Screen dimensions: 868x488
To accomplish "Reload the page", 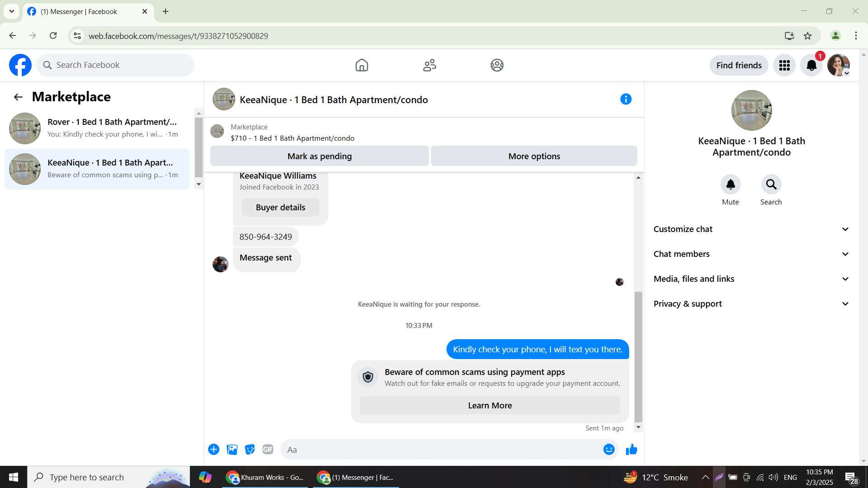I will point(53,36).
